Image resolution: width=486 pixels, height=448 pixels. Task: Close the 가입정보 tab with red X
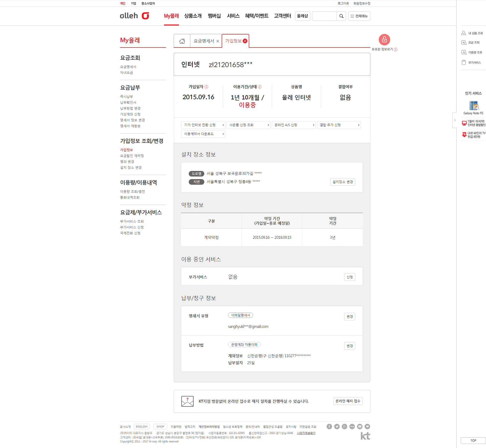click(245, 41)
